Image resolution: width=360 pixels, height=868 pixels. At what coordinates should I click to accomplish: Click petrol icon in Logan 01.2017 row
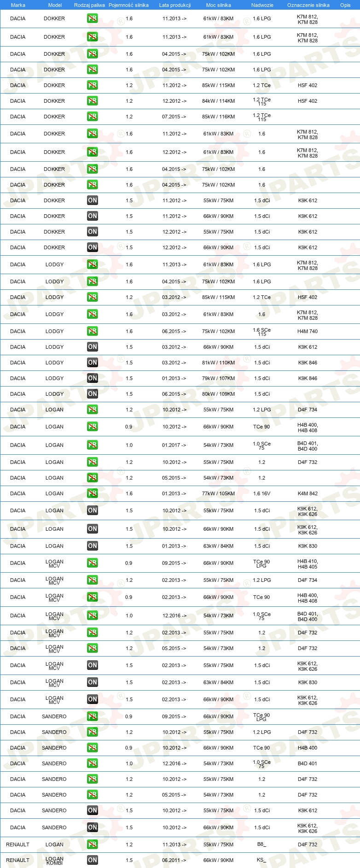93,445
